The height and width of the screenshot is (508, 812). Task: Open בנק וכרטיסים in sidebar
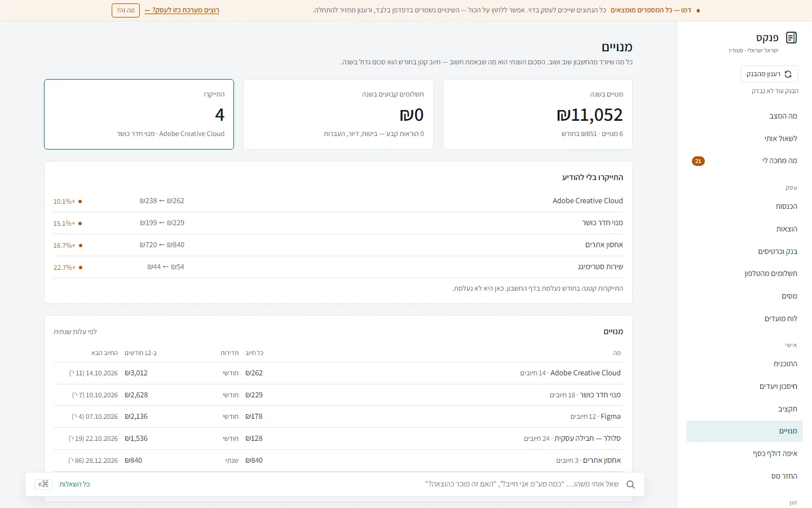[744, 252]
